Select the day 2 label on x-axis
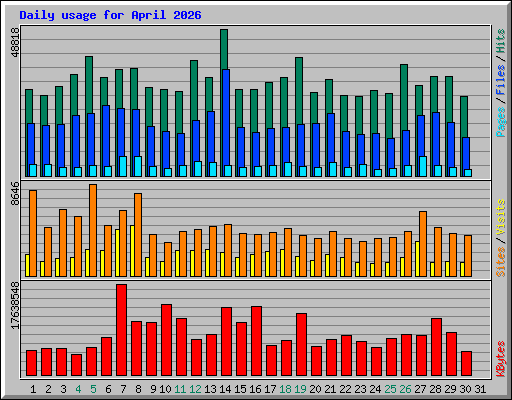This screenshot has width=512, height=400. point(48,389)
